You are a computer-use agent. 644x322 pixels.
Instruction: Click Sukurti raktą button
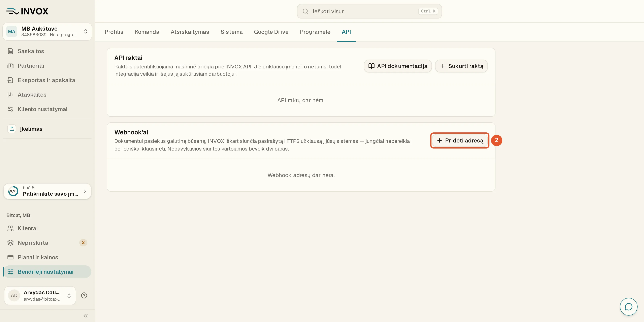pos(461,66)
